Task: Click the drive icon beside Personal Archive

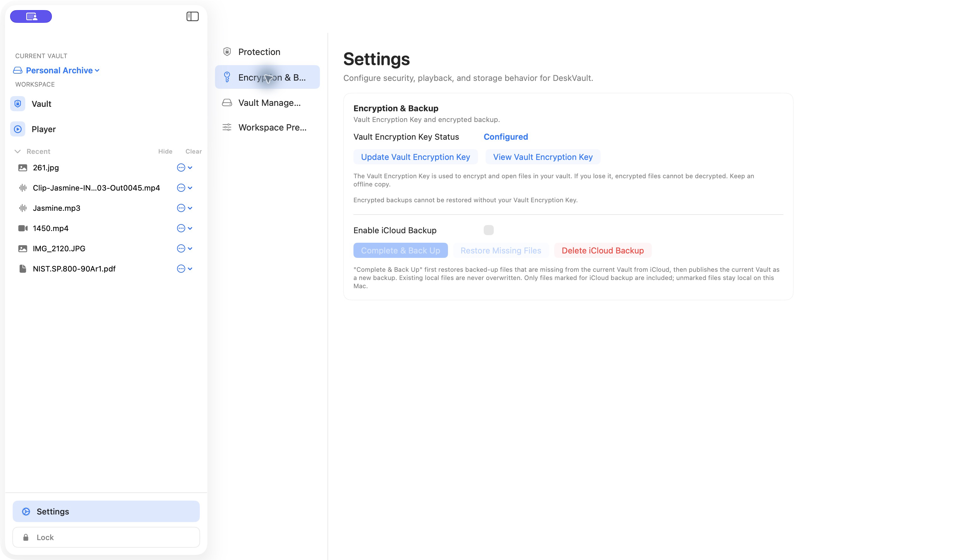Action: pyautogui.click(x=17, y=70)
